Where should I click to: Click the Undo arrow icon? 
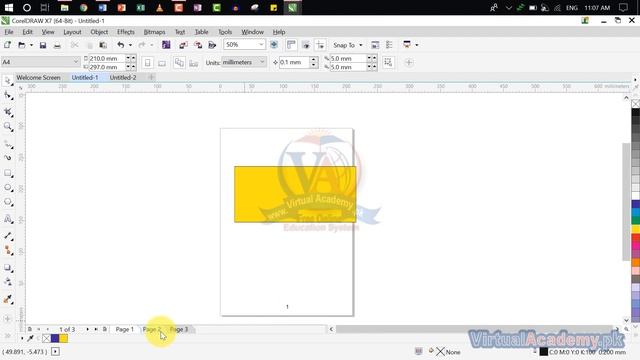[x=120, y=45]
